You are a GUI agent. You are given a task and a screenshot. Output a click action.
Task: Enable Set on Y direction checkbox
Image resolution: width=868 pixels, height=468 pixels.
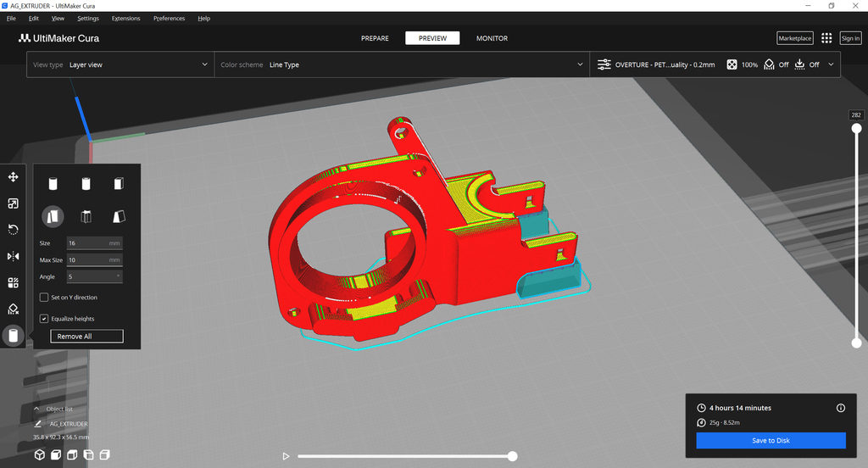pyautogui.click(x=44, y=298)
